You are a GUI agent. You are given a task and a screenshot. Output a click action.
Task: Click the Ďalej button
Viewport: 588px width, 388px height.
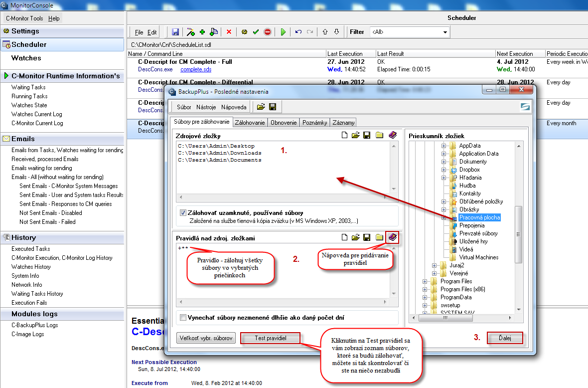505,338
